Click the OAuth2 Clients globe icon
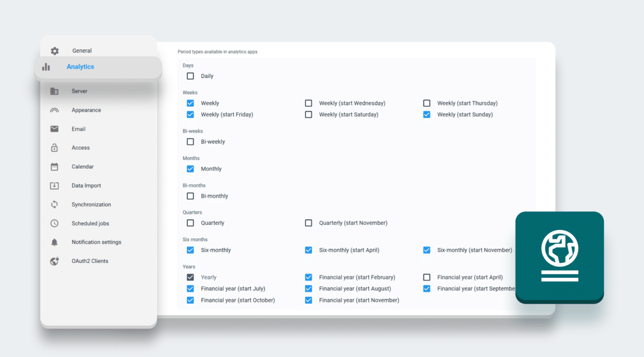Screen dimensions: 644x357 54,261
